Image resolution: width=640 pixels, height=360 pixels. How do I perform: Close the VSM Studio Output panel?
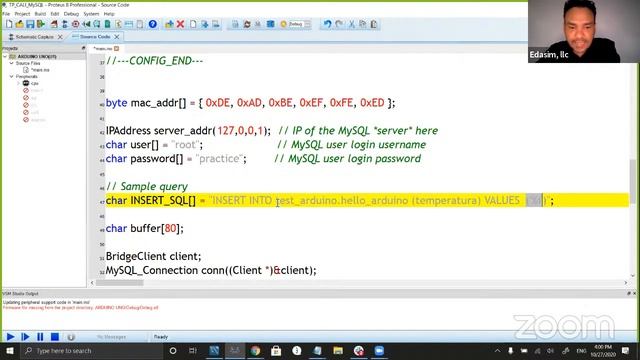tap(634, 293)
